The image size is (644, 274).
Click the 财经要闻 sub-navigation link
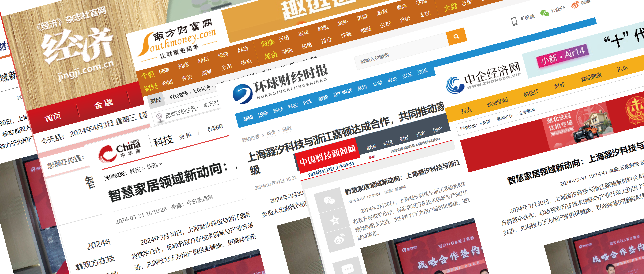coord(179,95)
